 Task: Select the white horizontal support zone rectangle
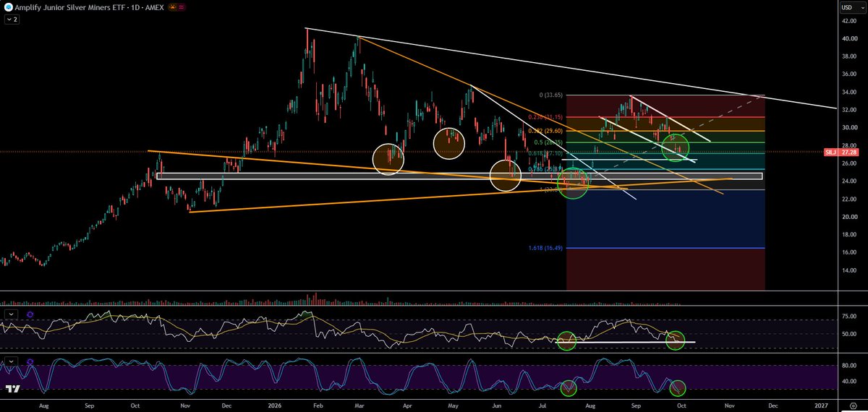[459, 176]
